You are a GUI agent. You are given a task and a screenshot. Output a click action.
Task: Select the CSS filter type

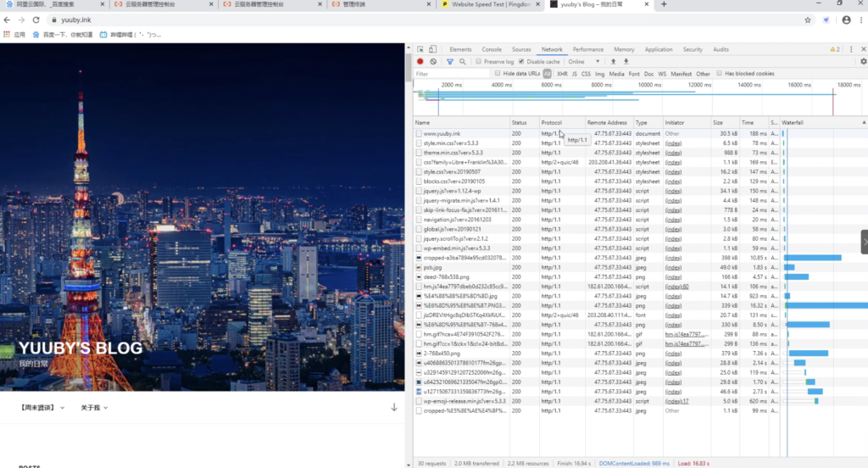click(x=586, y=74)
